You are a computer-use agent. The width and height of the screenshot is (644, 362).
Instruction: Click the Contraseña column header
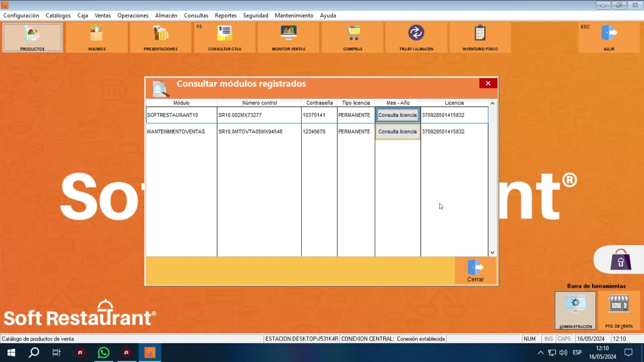pos(319,103)
